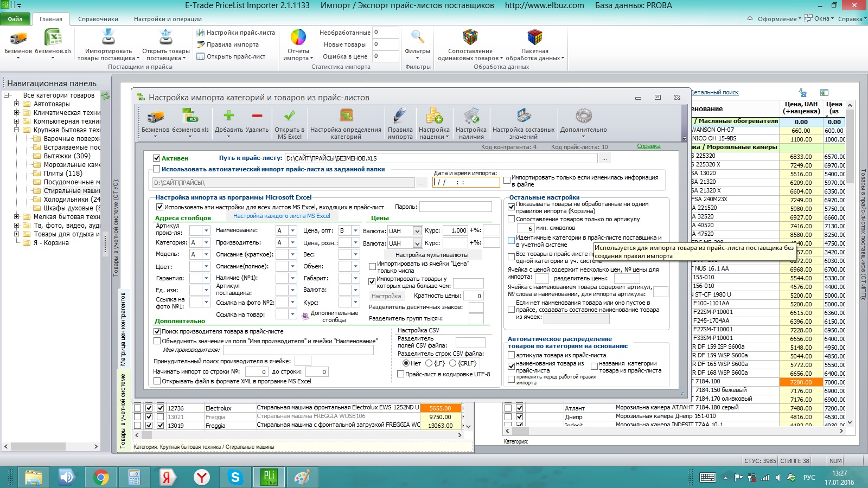Check Открывать файл в формате XML

point(157,381)
